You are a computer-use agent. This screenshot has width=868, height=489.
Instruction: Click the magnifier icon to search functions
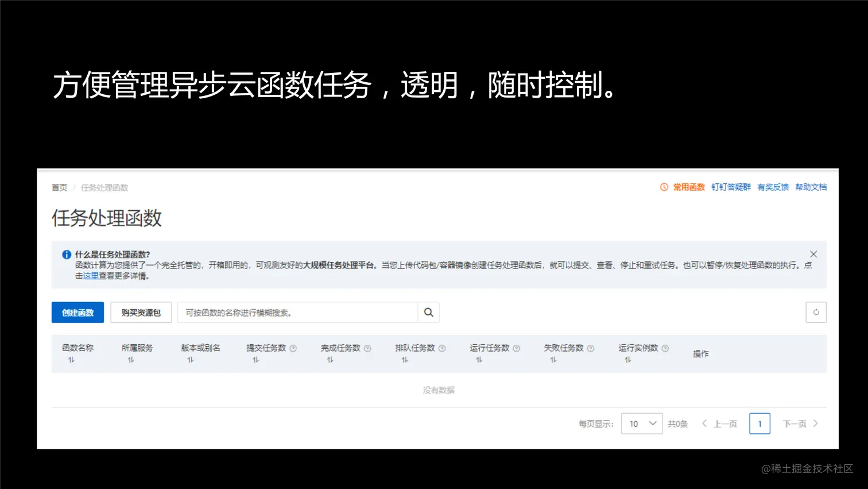click(428, 312)
